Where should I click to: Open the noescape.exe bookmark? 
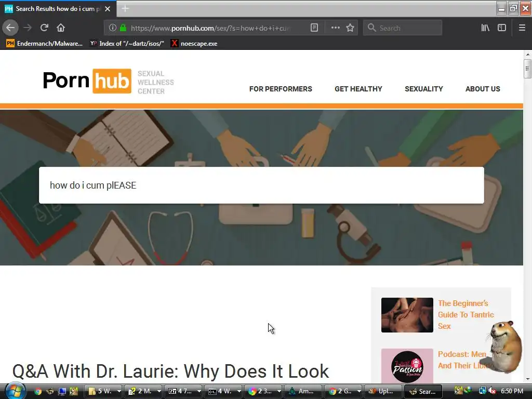[x=194, y=44]
